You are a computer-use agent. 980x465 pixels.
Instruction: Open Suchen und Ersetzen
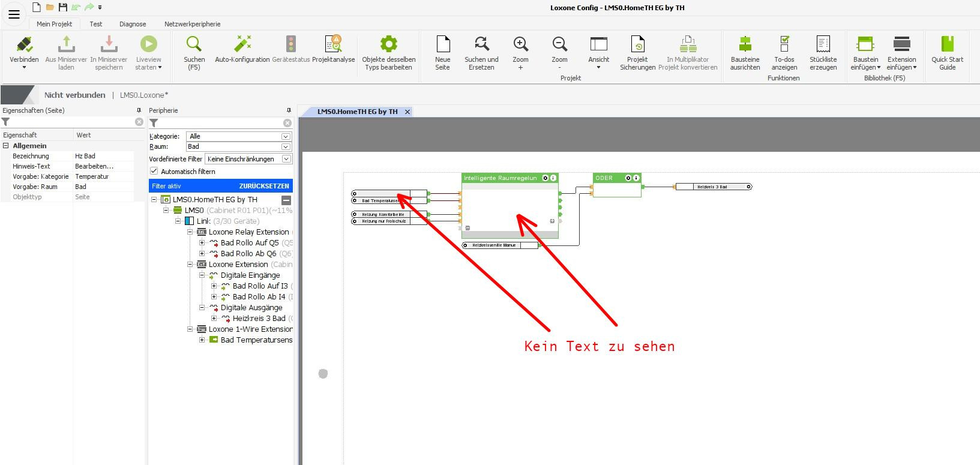pos(481,53)
